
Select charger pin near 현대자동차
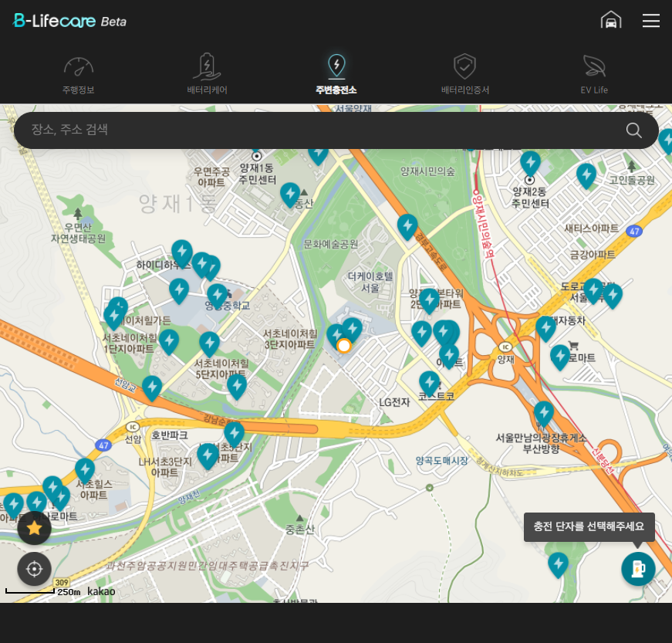(545, 328)
